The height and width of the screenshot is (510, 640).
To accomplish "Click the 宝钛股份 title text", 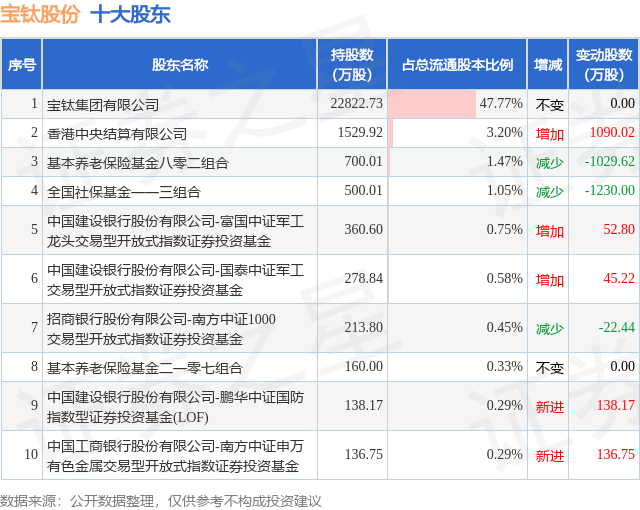I will pos(40,14).
